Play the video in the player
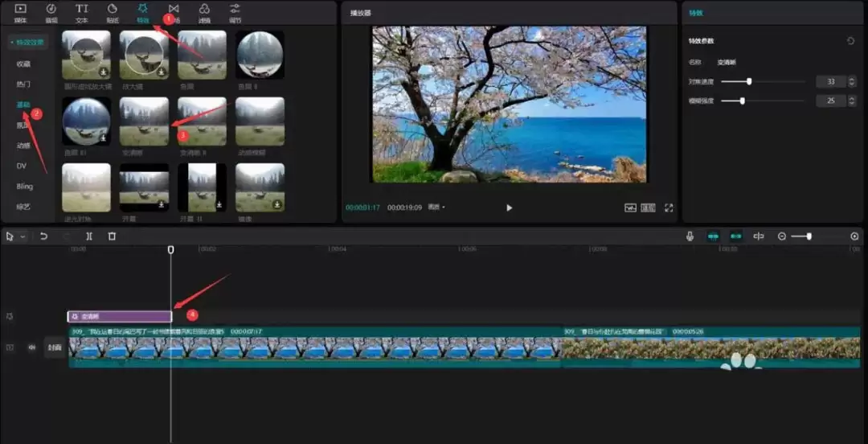 click(x=509, y=208)
